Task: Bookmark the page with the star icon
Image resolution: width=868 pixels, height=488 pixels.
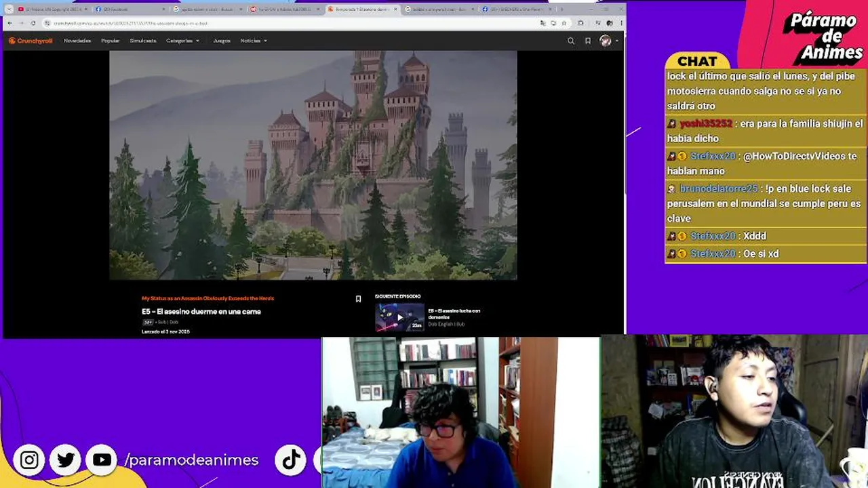Action: (564, 23)
